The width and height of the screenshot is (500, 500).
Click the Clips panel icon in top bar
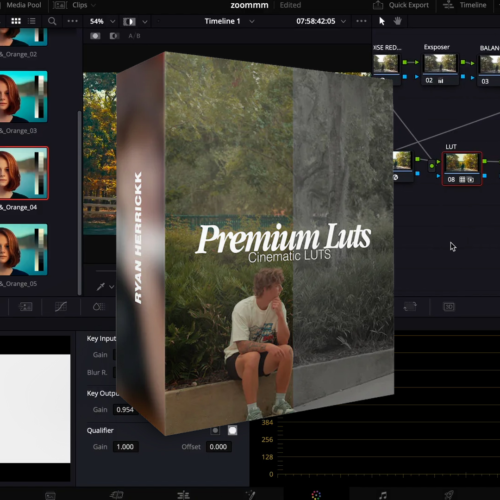[x=60, y=5]
